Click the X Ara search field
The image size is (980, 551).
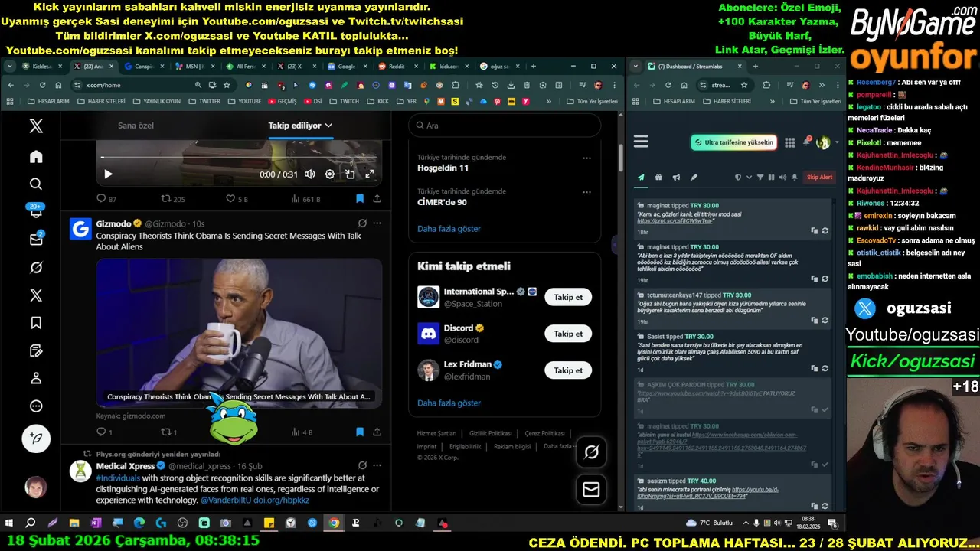click(x=505, y=126)
